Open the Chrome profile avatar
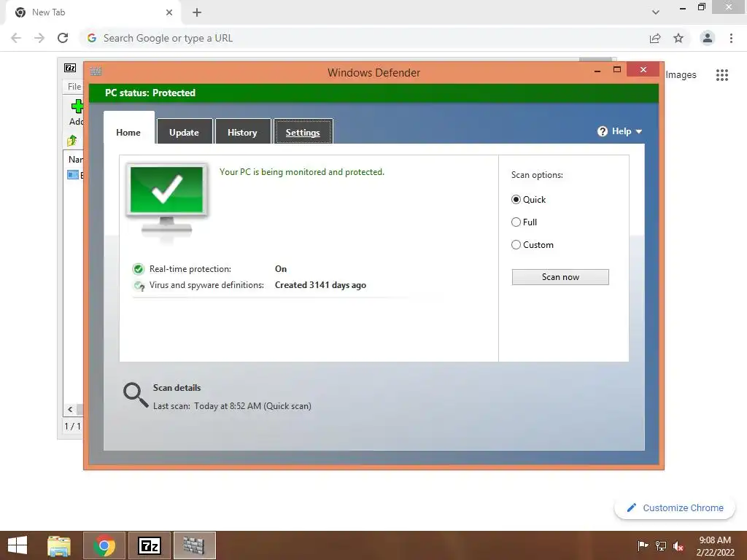Image resolution: width=747 pixels, height=560 pixels. [708, 38]
